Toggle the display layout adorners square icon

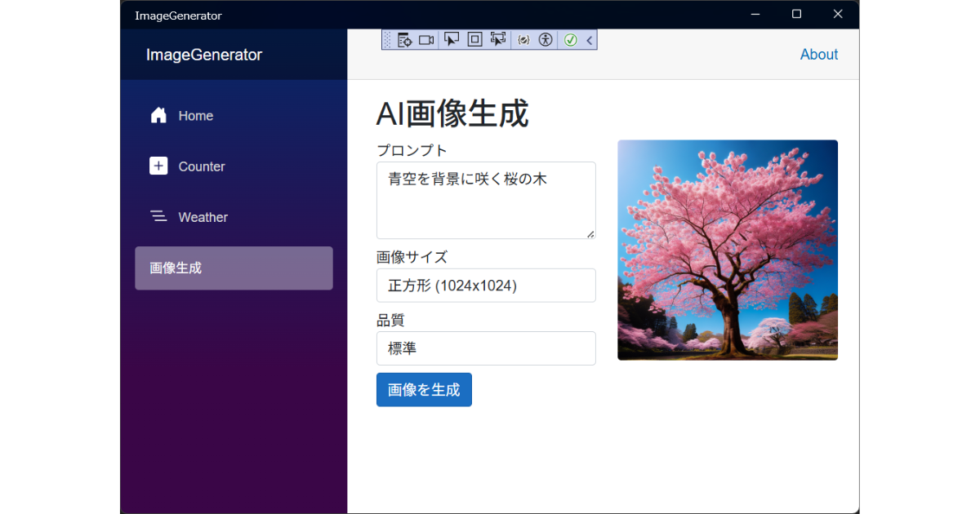tap(474, 39)
